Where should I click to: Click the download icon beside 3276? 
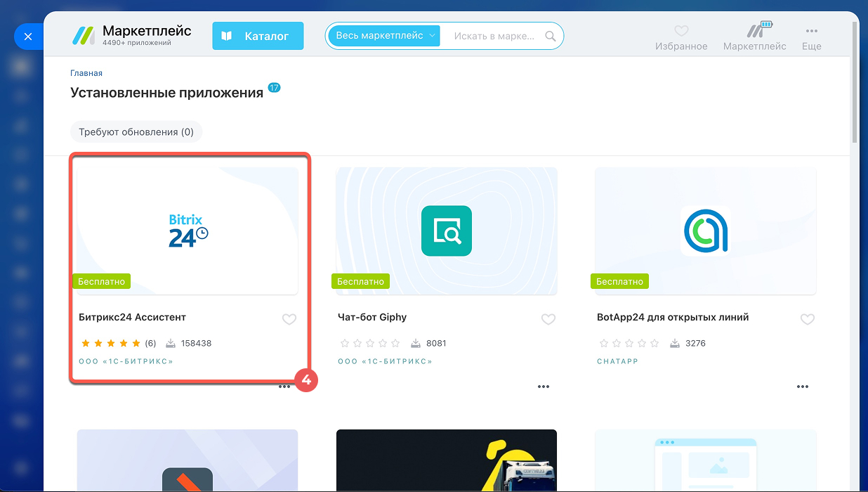coord(675,344)
